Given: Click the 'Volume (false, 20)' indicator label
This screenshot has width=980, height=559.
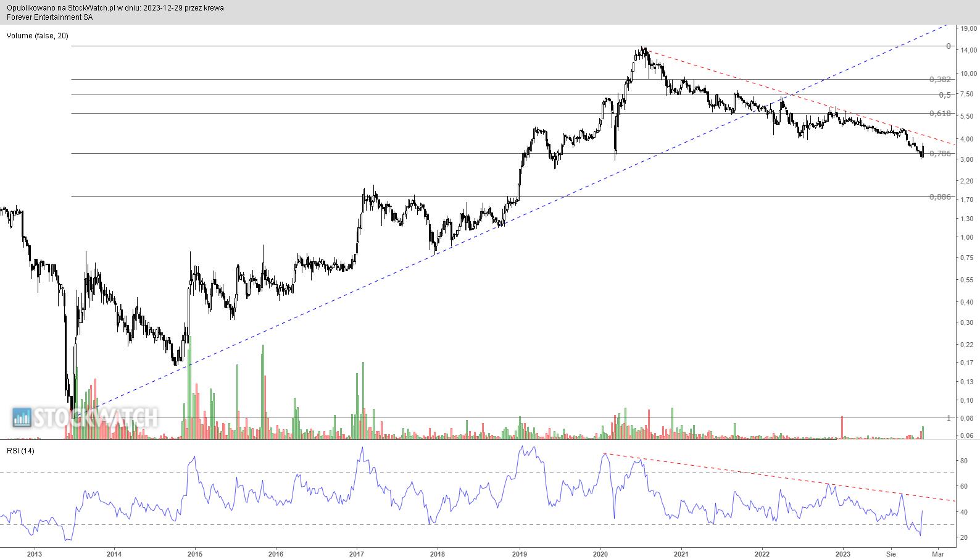Looking at the screenshot, I should 38,36.
